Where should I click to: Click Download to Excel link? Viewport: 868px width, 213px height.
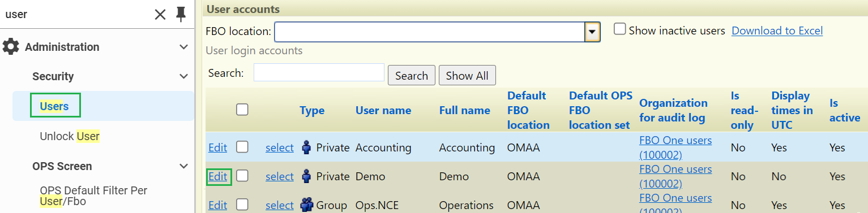click(777, 31)
